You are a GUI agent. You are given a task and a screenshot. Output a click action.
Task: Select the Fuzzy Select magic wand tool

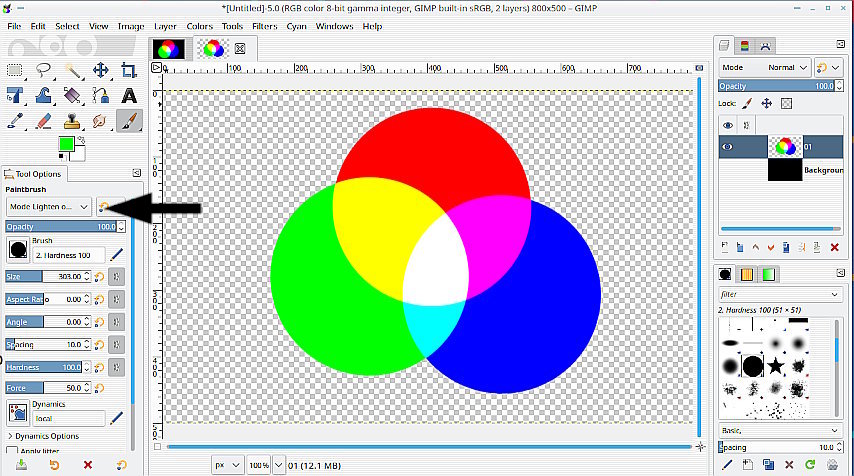pos(72,70)
